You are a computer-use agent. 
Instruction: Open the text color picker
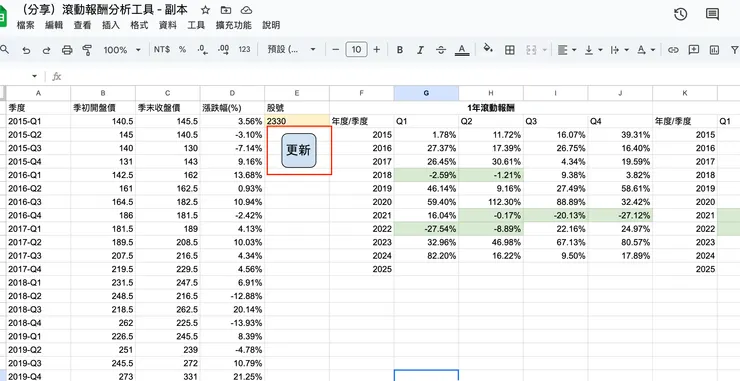462,50
